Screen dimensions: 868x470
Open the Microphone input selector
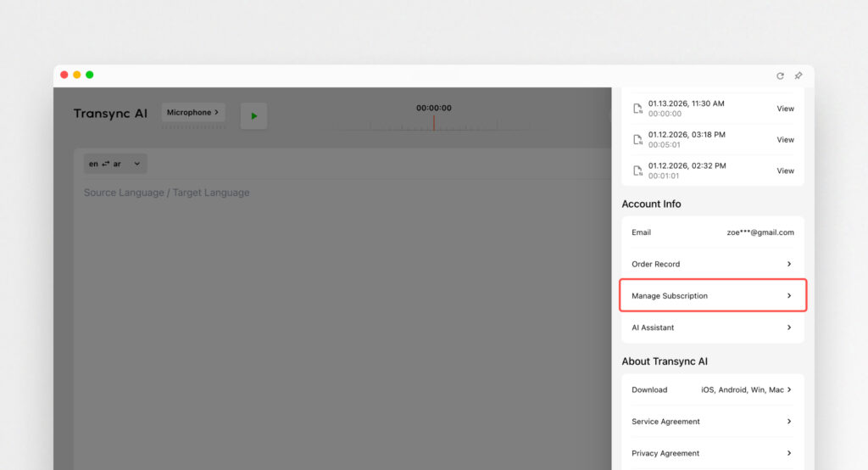point(193,112)
